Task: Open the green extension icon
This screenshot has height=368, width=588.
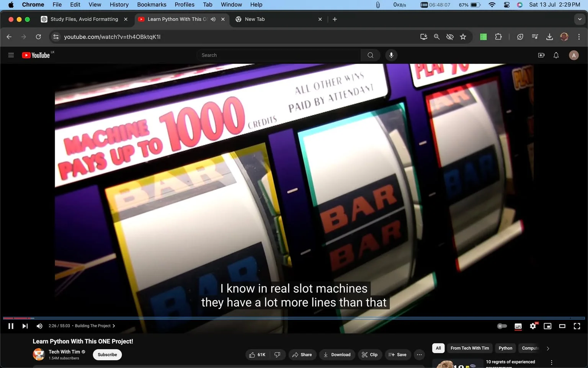Action: tap(483, 37)
